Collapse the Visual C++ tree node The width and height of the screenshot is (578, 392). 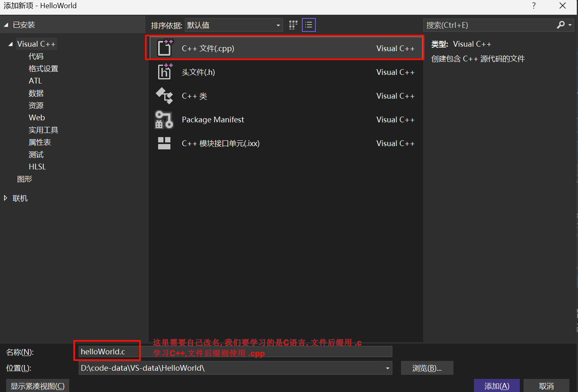(10, 44)
